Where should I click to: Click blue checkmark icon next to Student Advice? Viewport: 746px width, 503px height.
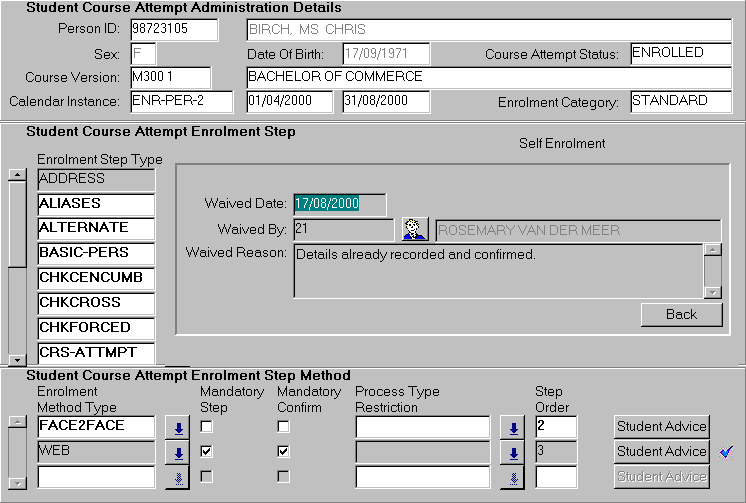727,452
